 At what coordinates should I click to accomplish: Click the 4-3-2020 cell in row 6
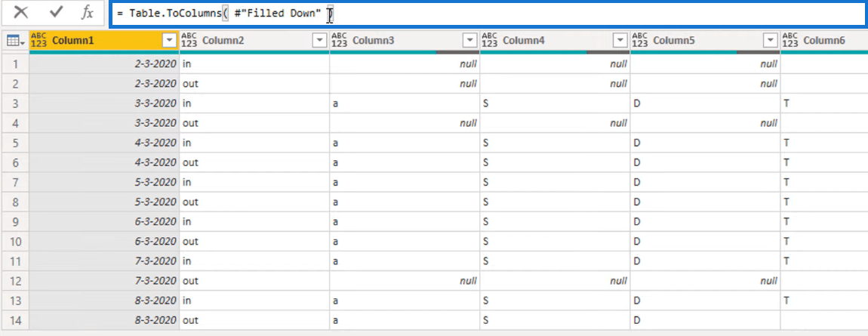tap(105, 163)
